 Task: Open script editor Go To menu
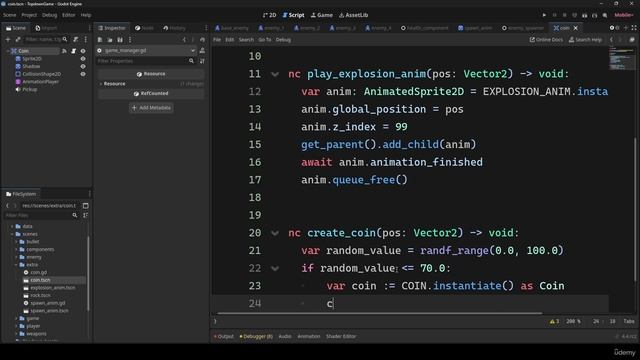click(264, 40)
